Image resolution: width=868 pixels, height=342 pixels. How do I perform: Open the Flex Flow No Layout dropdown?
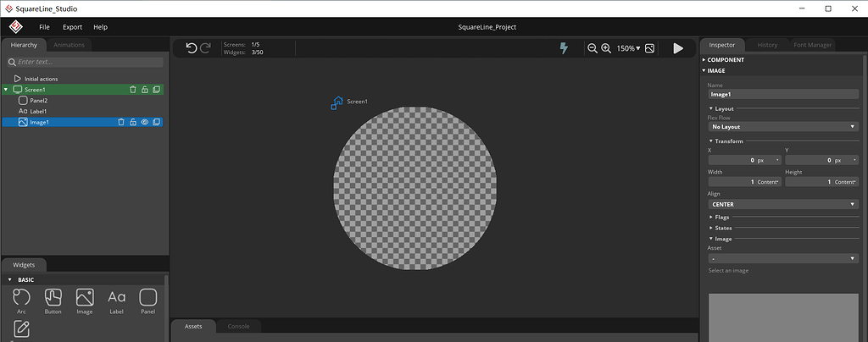(x=782, y=127)
